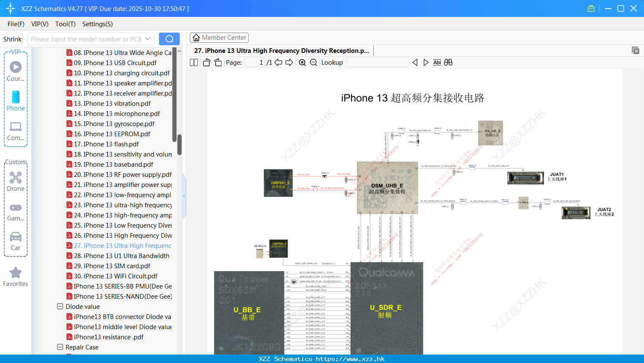Open 30. iPhone 13 WiFi Circuit.pdf
The image size is (644, 363).
pyautogui.click(x=112, y=276)
